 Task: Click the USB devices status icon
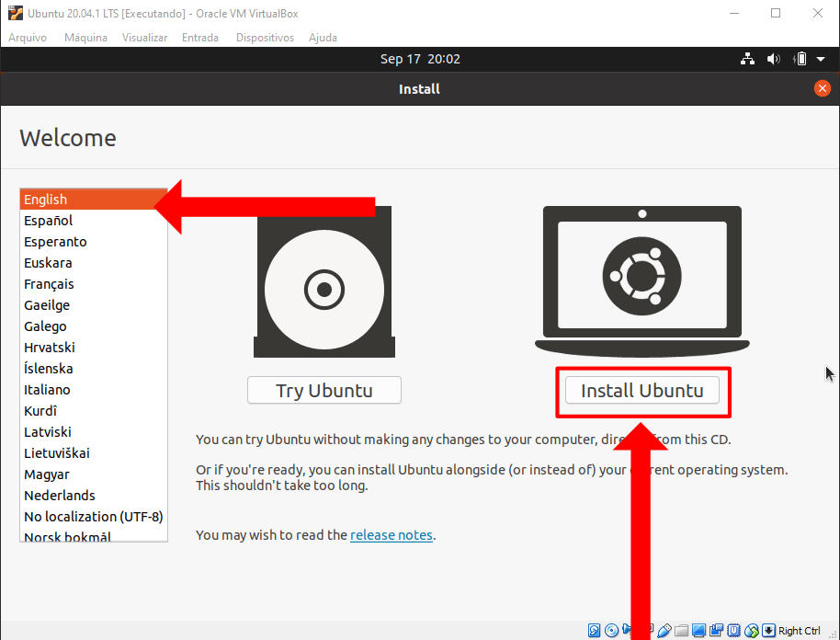(664, 631)
